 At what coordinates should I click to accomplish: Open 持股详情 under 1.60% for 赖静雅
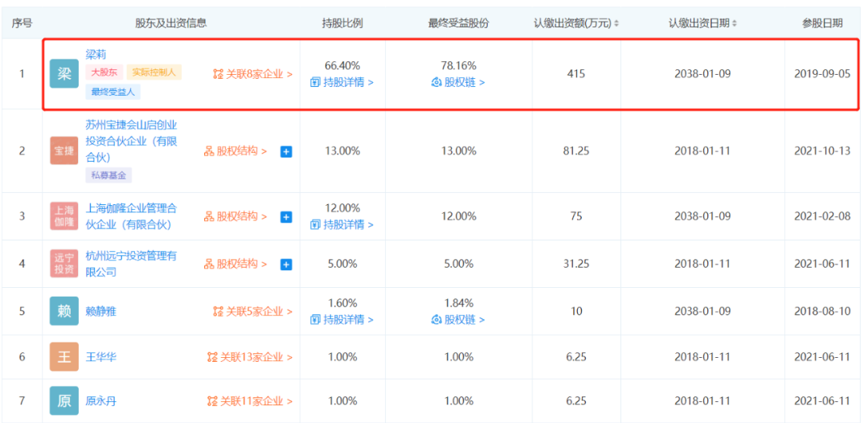342,319
